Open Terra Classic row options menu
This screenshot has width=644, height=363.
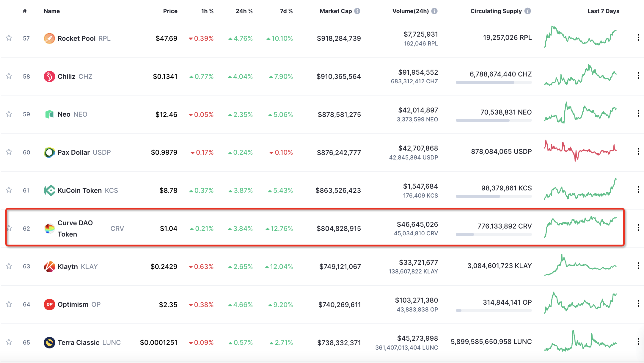point(638,342)
